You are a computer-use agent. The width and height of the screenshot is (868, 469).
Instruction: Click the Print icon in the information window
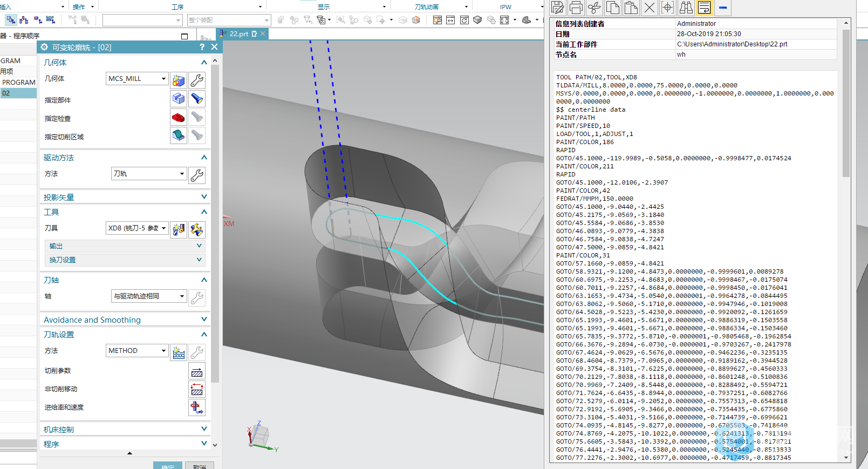[576, 8]
